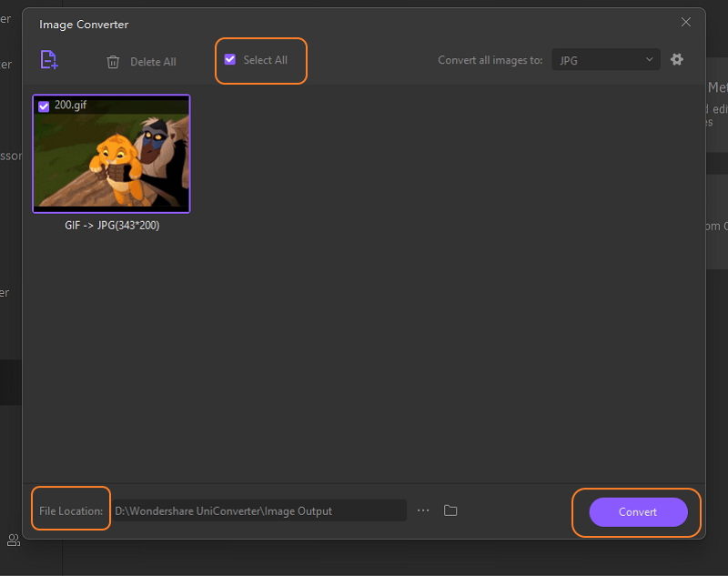The width and height of the screenshot is (728, 576).
Task: Click the Delete All trash icon
Action: (x=113, y=62)
